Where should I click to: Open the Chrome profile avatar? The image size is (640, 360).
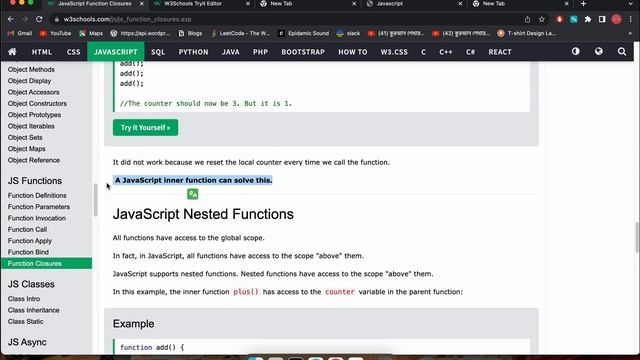(616, 19)
